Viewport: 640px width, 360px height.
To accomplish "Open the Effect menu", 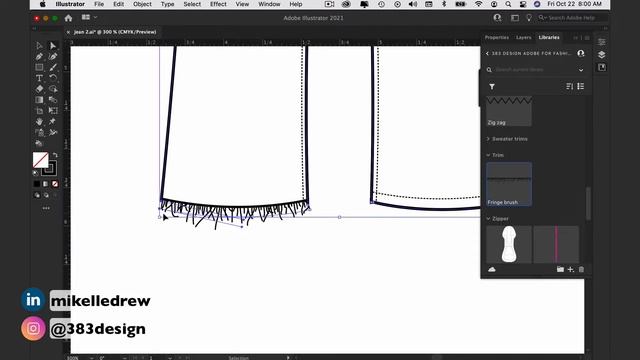I will (218, 4).
